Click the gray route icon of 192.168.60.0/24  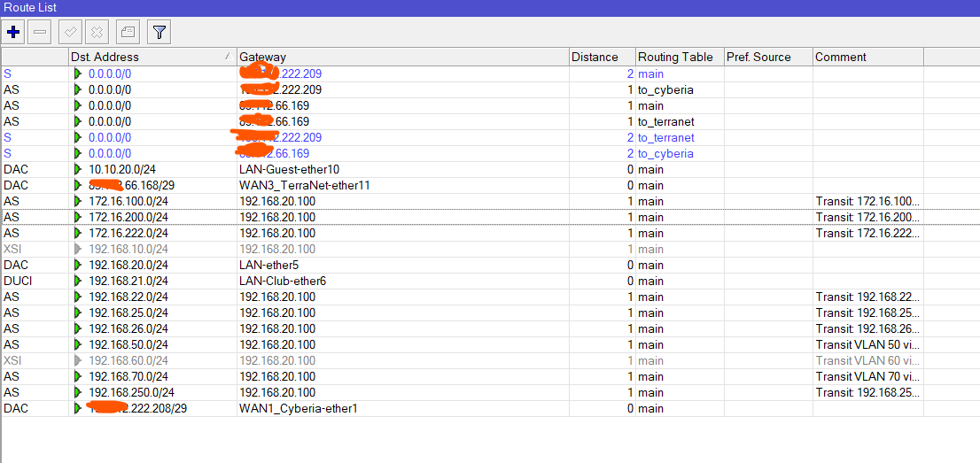pyautogui.click(x=78, y=360)
